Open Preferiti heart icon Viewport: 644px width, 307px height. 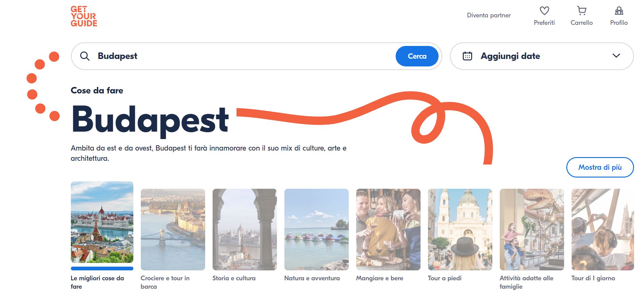[544, 11]
